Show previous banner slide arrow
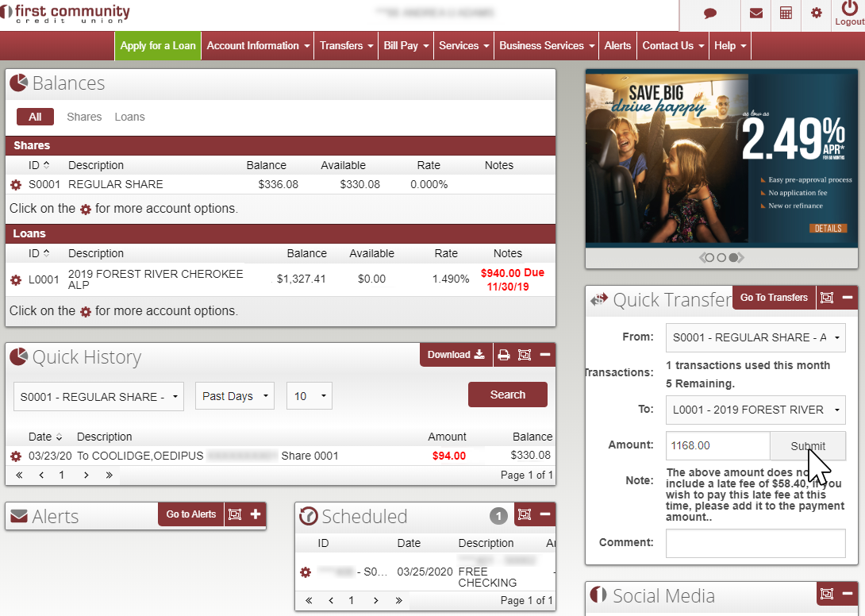This screenshot has height=616, width=865. pyautogui.click(x=702, y=258)
